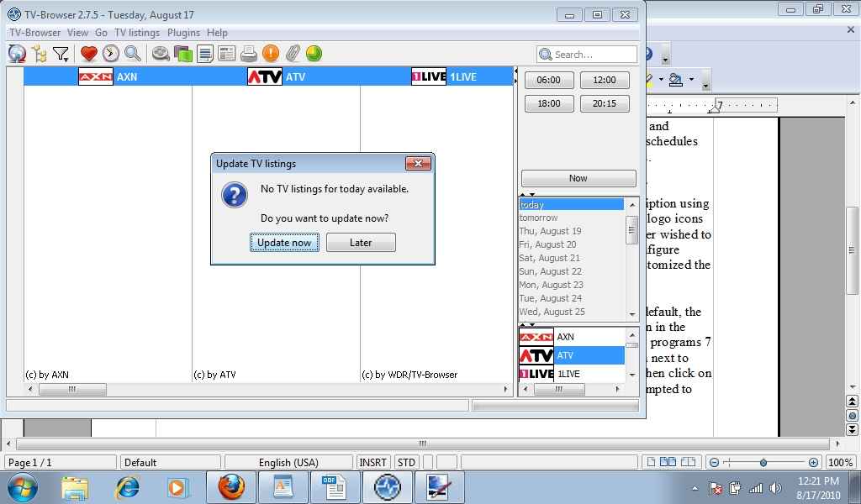Click the orange exclamation mark toolbar icon
Viewport: 861px width, 504px height.
point(270,54)
